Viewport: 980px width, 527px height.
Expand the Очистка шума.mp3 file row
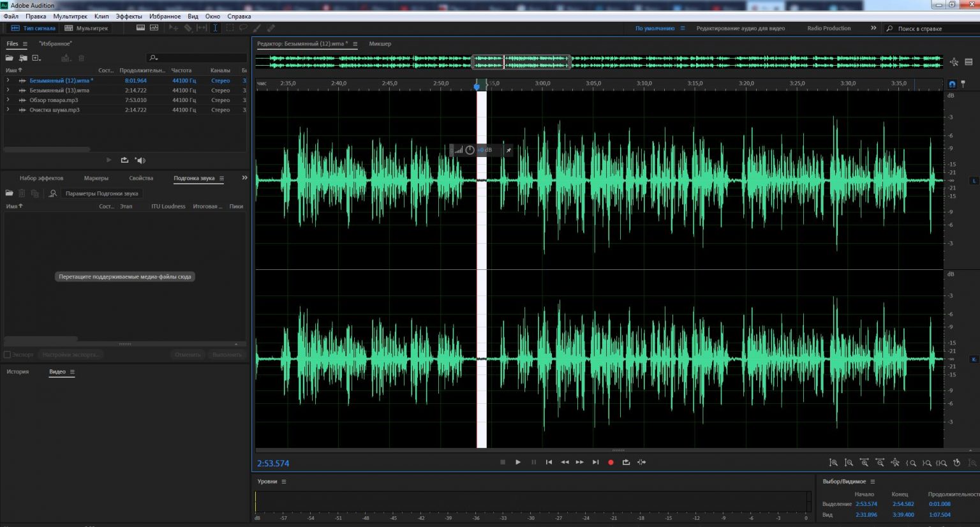8,110
